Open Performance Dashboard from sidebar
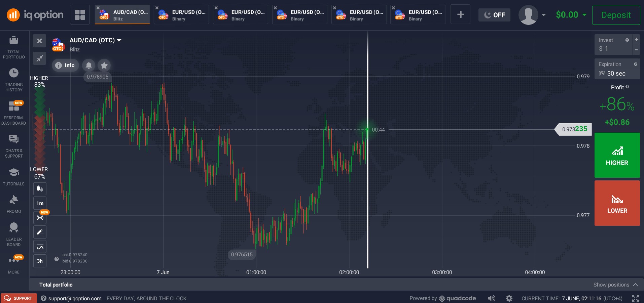The image size is (644, 303). tap(14, 113)
